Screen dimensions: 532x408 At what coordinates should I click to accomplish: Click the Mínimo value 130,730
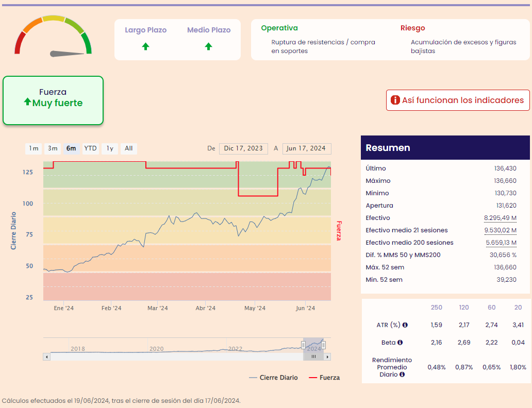[x=505, y=193]
